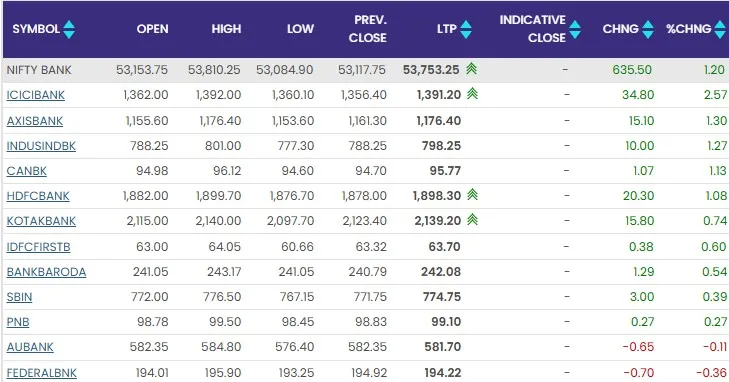Screen dimensions: 729x382
Task: Sort by LTP column arrows
Action: coord(466,29)
